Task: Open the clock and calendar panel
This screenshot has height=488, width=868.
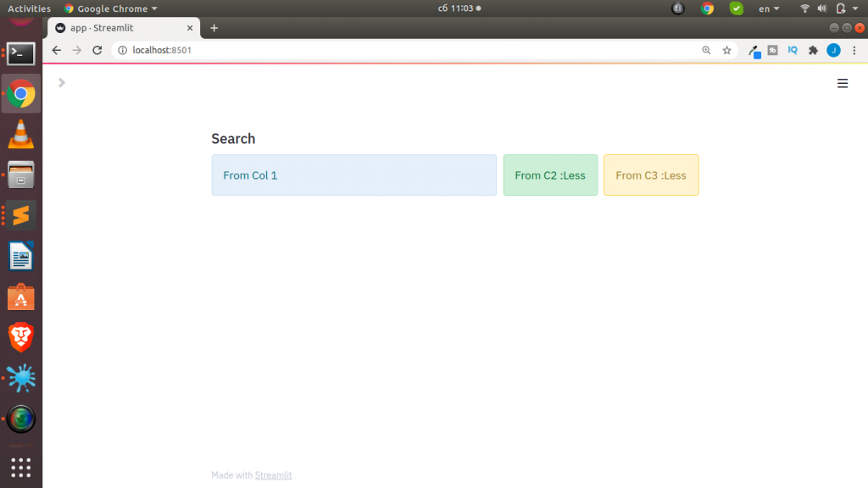Action: point(459,8)
